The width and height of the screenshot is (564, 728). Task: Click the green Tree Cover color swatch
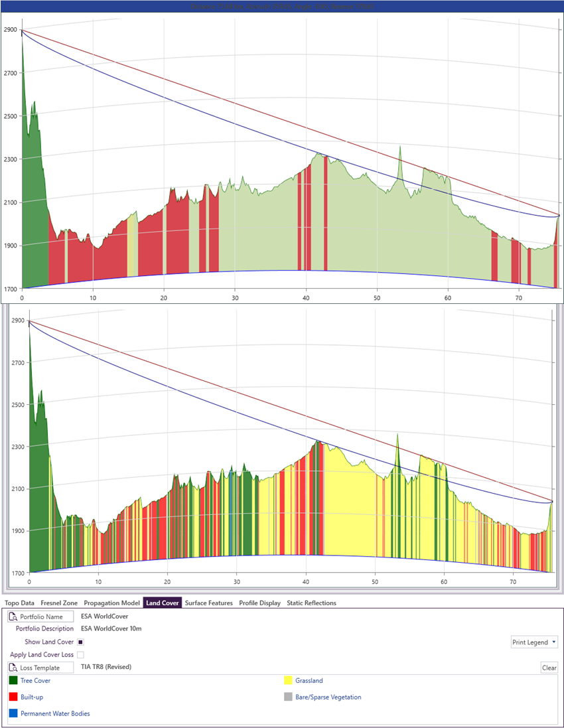coord(13,680)
